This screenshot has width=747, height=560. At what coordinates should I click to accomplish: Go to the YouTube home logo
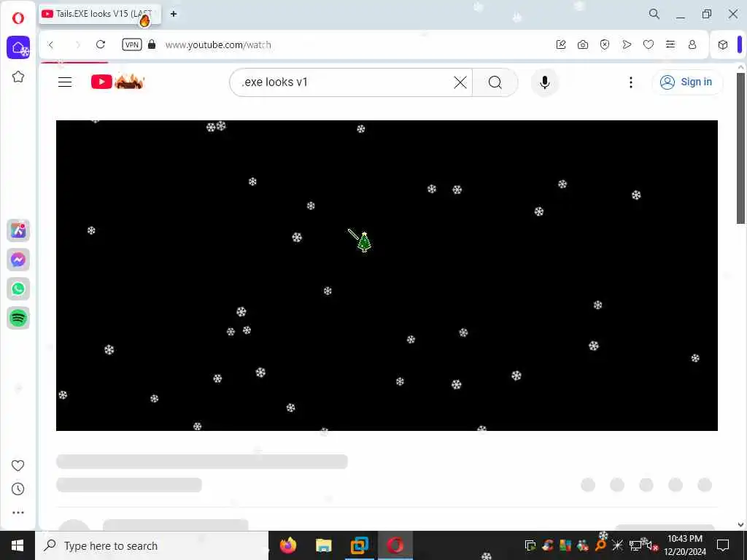117,82
